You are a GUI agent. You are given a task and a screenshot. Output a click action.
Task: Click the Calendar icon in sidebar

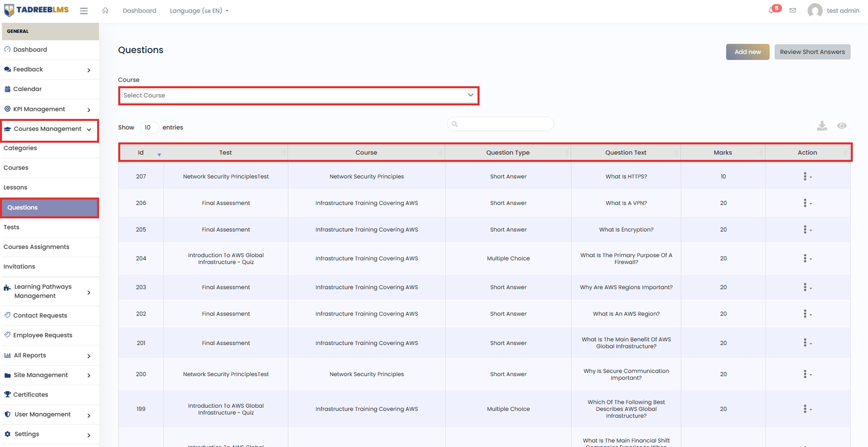[7, 89]
